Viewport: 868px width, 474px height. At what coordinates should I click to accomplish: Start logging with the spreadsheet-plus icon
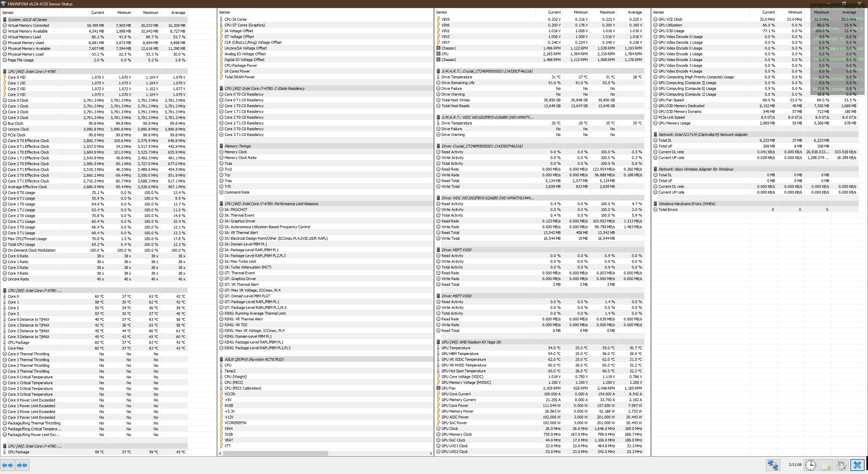826,465
